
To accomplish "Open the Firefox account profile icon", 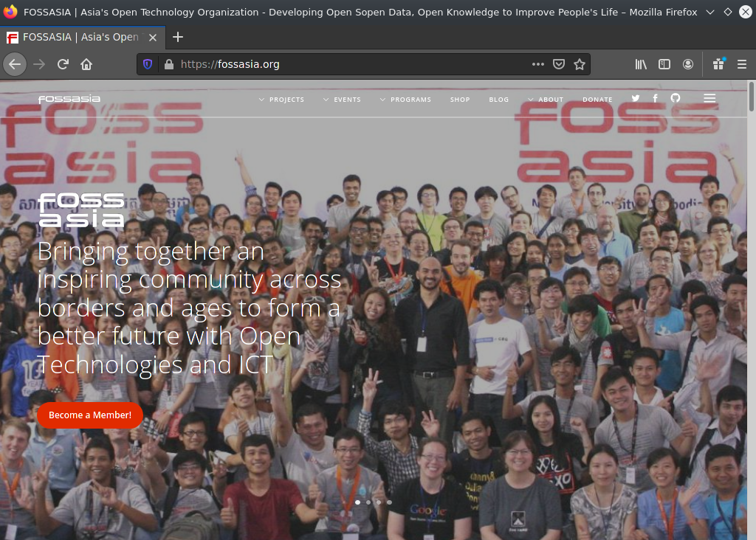I will [688, 64].
